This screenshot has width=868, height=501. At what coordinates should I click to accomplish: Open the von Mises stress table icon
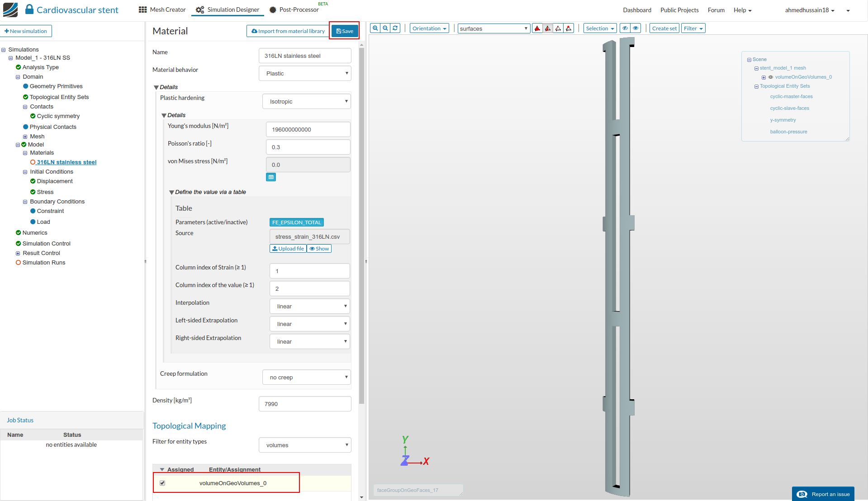(271, 177)
